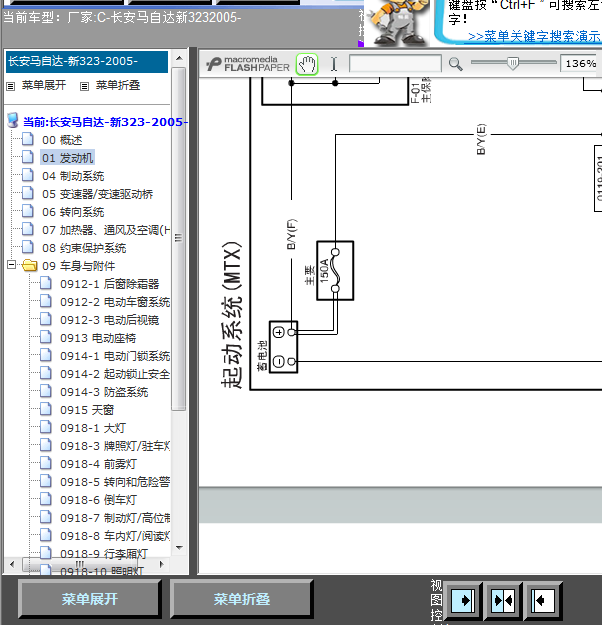Screen dimensions: 602x625
Task: Collapse the 09 车身与附件 folder expander
Action: (x=12, y=265)
